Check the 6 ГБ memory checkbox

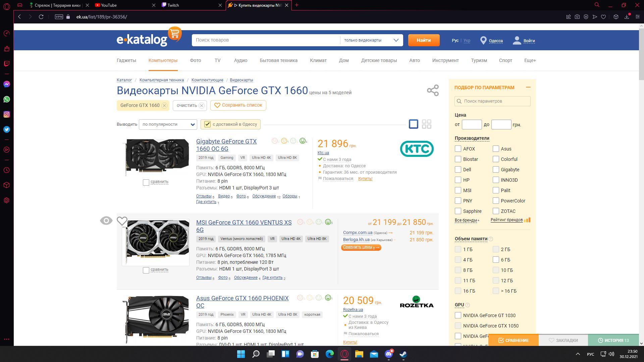click(x=496, y=259)
